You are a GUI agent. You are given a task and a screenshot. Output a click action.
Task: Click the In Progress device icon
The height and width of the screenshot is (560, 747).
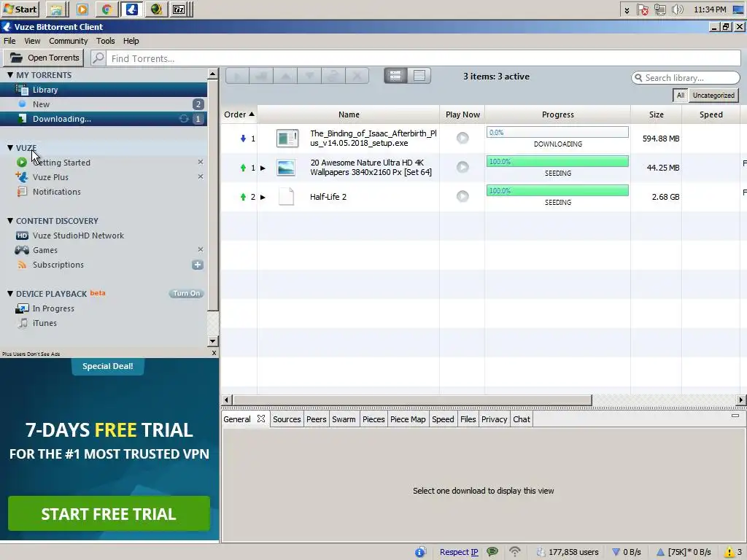pyautogui.click(x=22, y=308)
